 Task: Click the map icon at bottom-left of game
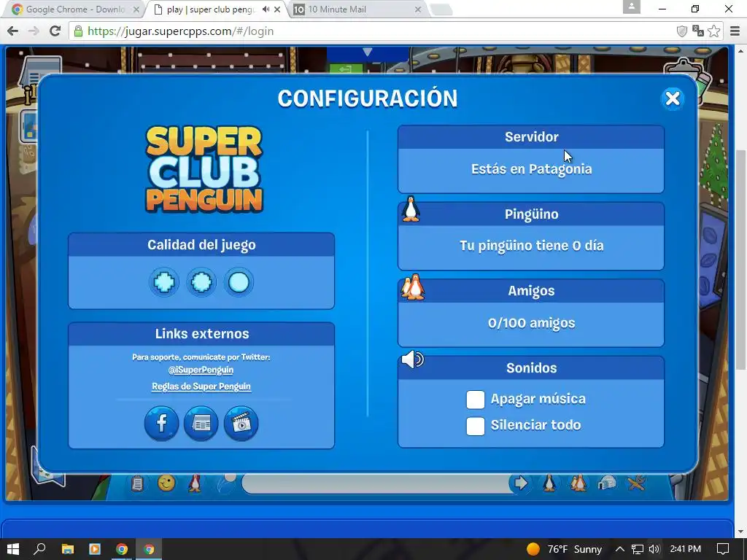pos(47,469)
